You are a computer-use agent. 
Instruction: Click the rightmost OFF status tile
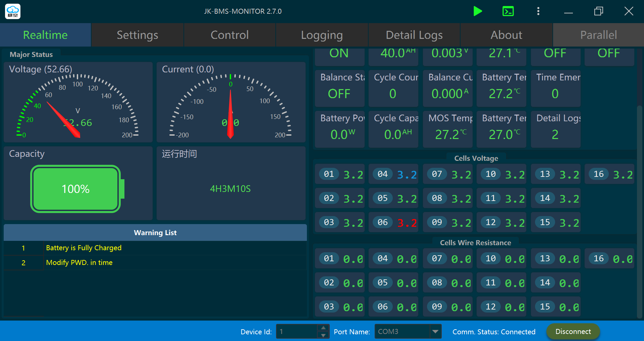pos(609,54)
